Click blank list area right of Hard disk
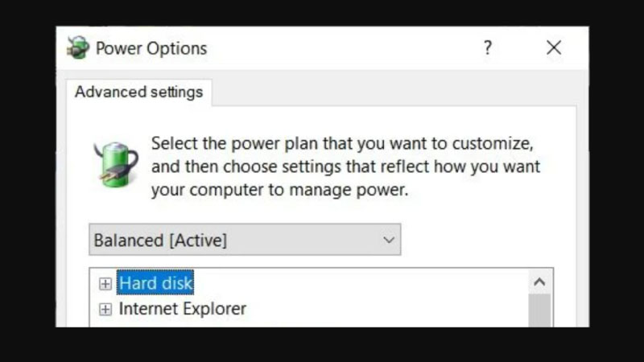Image resolution: width=644 pixels, height=362 pixels. [362, 283]
